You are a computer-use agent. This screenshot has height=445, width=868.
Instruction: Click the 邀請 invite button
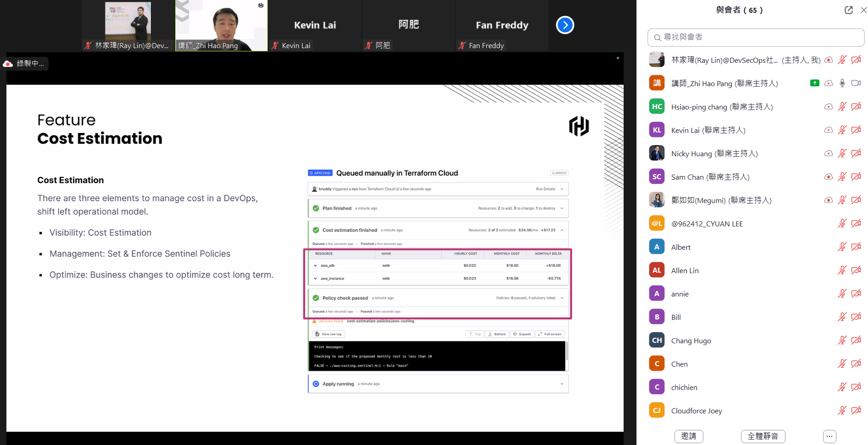point(688,436)
